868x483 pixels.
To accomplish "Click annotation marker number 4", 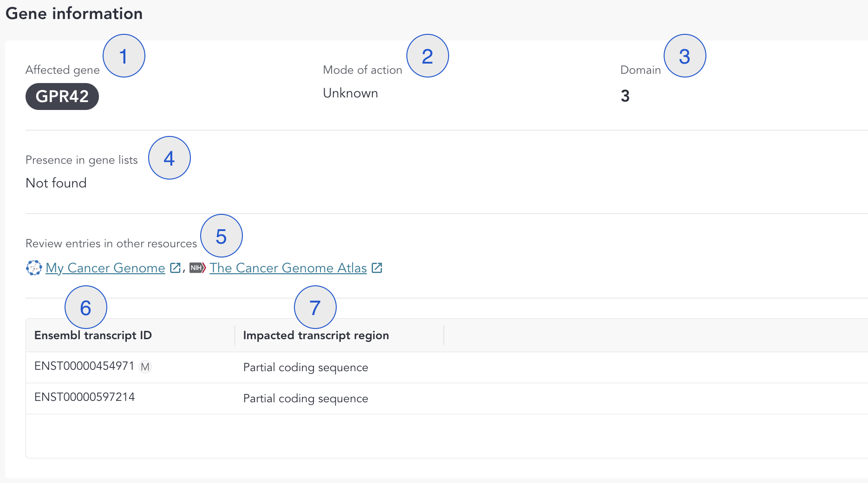I will (x=169, y=158).
